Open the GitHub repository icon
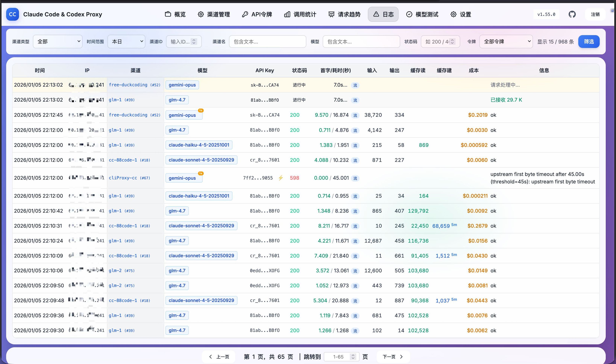 click(x=572, y=14)
